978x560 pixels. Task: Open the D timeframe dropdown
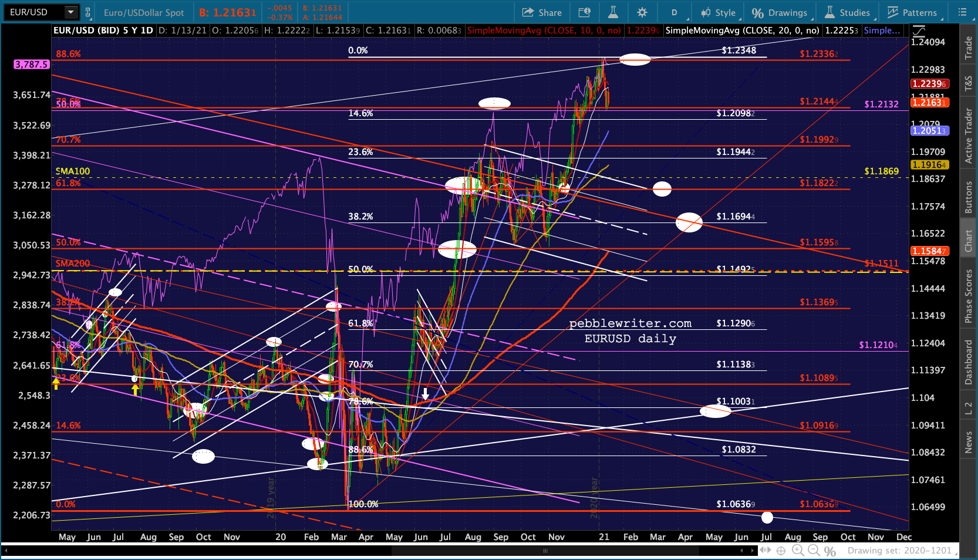pyautogui.click(x=674, y=12)
